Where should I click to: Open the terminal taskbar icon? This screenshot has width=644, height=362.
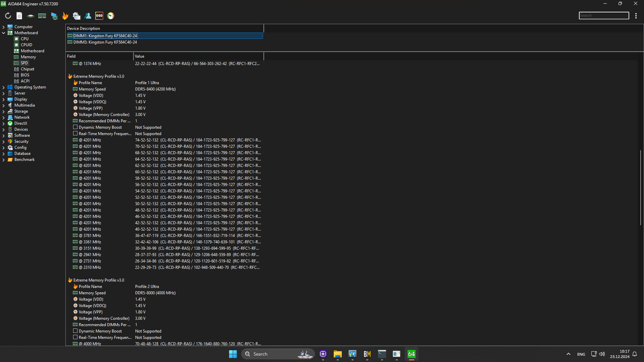(x=382, y=354)
